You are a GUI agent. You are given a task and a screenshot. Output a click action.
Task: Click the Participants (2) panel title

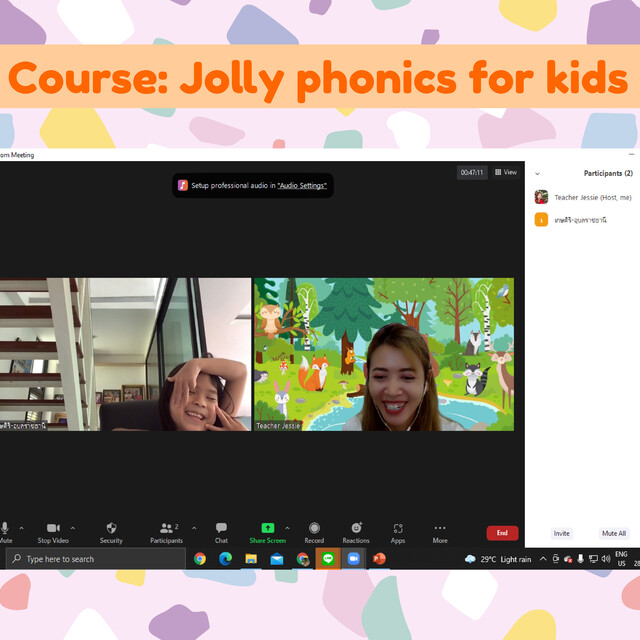pos(608,173)
